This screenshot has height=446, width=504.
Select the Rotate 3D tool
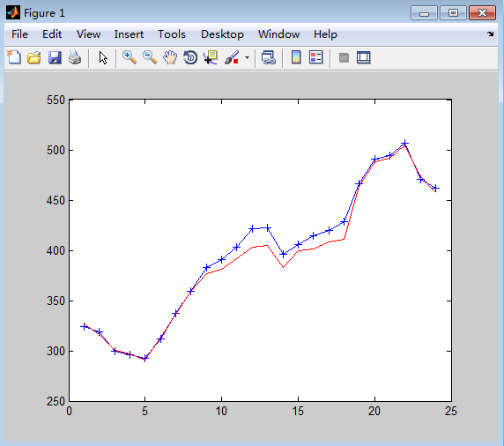click(x=190, y=58)
